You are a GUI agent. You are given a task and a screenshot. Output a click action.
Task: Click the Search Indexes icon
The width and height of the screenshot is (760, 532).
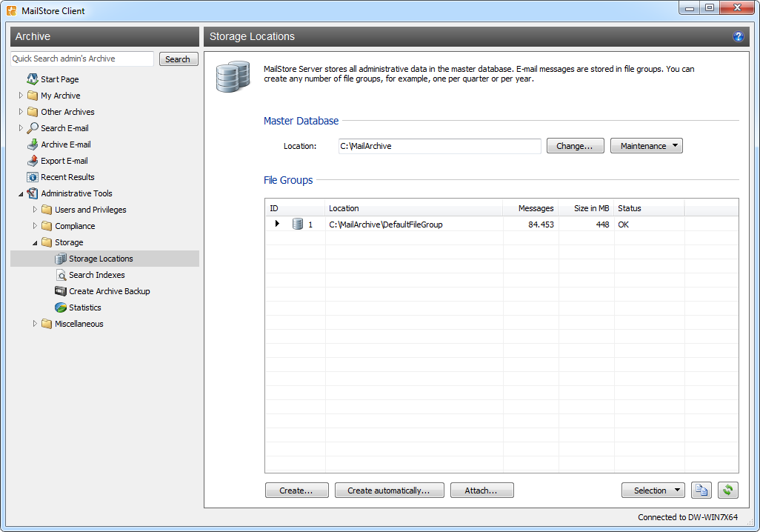point(61,275)
